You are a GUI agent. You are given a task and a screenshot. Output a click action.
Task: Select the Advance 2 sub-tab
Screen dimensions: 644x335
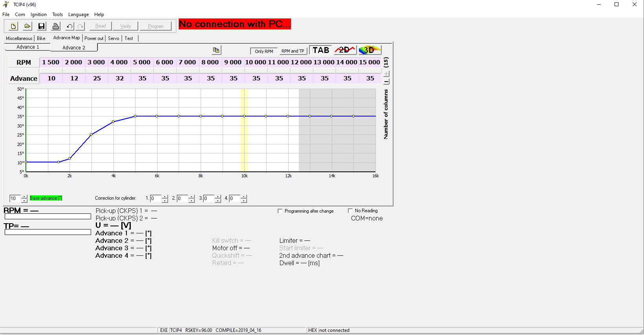[74, 47]
